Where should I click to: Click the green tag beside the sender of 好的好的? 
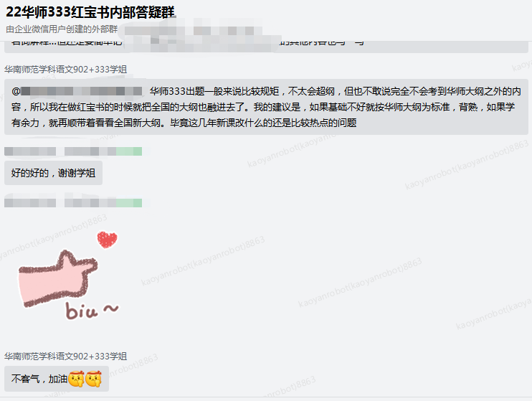(x=129, y=151)
